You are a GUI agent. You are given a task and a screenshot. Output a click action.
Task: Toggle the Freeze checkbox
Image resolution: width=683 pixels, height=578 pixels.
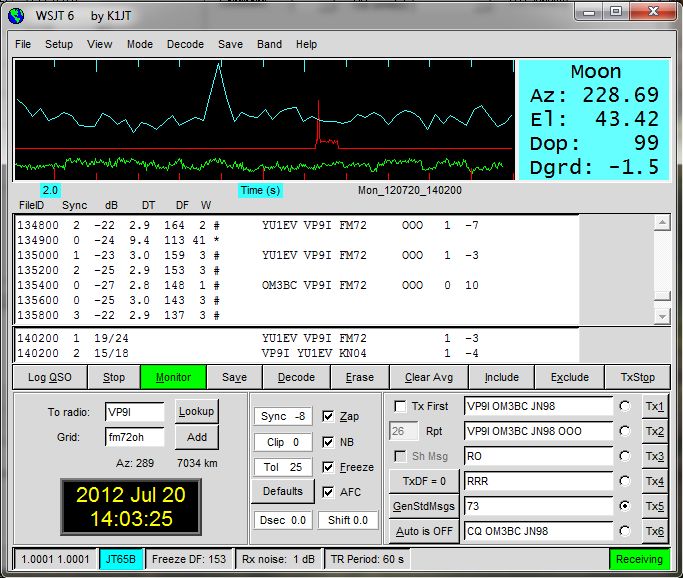click(328, 467)
